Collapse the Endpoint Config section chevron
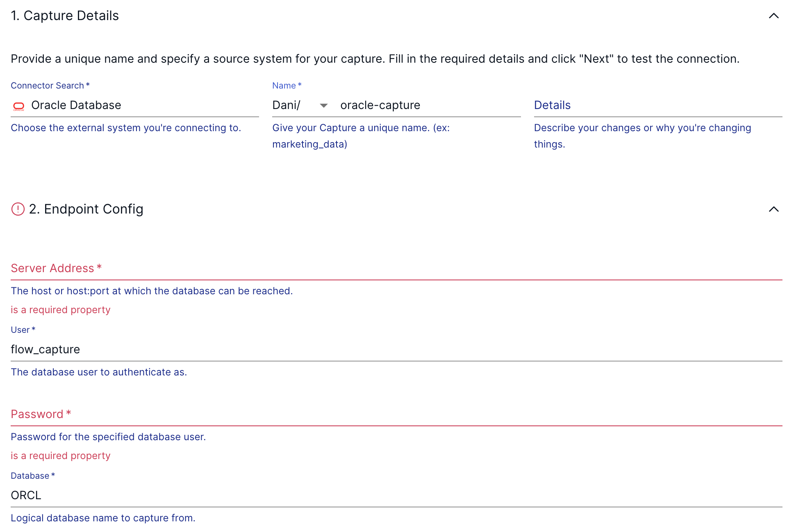This screenshot has height=532, width=796. coord(773,209)
